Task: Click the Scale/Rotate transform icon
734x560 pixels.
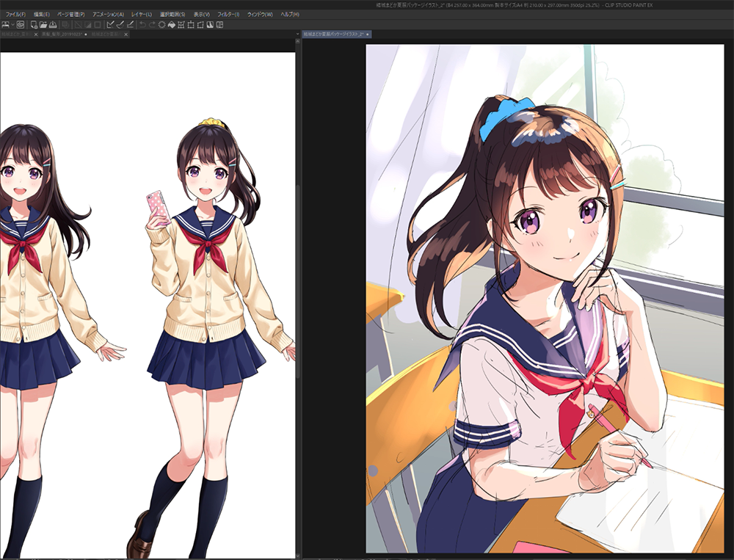Action: pyautogui.click(x=181, y=24)
